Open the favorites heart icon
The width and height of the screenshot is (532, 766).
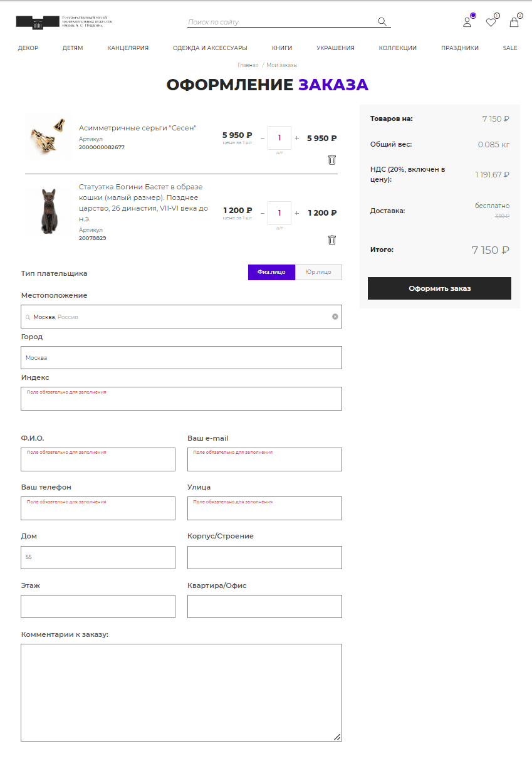click(491, 23)
